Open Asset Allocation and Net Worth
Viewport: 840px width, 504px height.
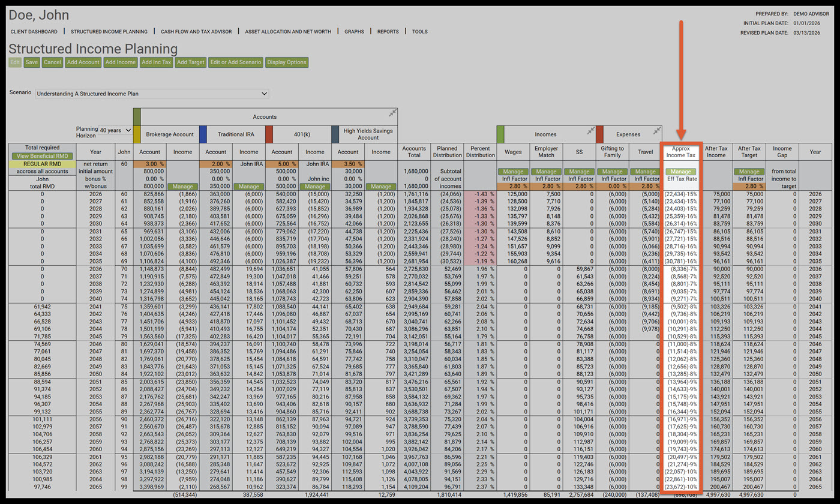click(288, 31)
